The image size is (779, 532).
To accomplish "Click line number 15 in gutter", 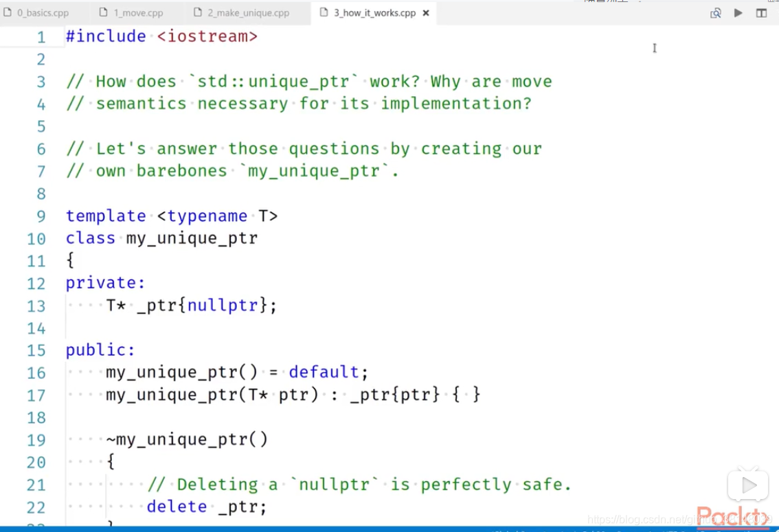I will (x=36, y=351).
